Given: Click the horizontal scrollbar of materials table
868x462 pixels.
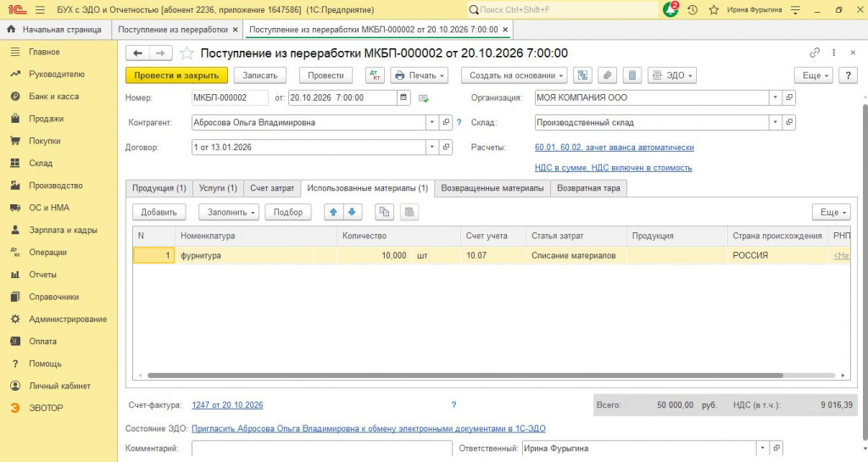Looking at the screenshot, I should [465, 376].
